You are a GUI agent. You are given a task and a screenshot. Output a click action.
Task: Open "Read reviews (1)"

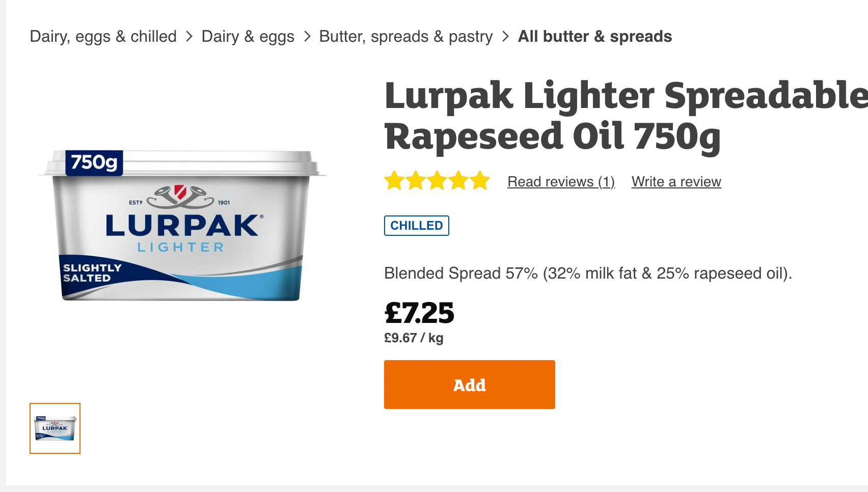click(x=560, y=181)
